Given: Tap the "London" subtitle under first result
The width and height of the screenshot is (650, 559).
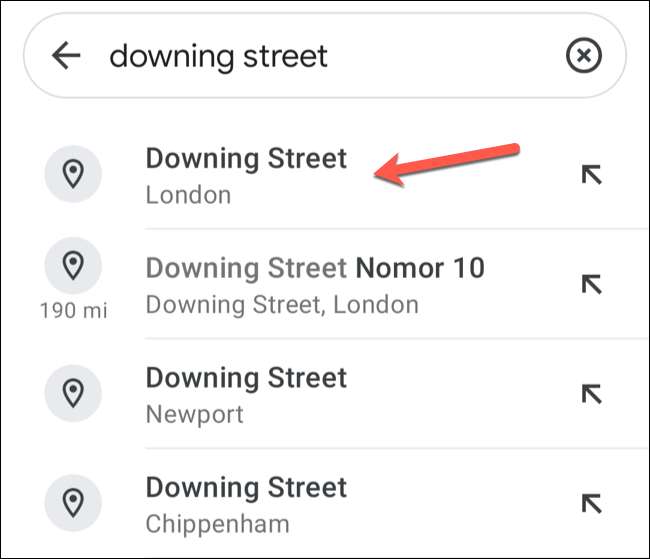Looking at the screenshot, I should 188,194.
